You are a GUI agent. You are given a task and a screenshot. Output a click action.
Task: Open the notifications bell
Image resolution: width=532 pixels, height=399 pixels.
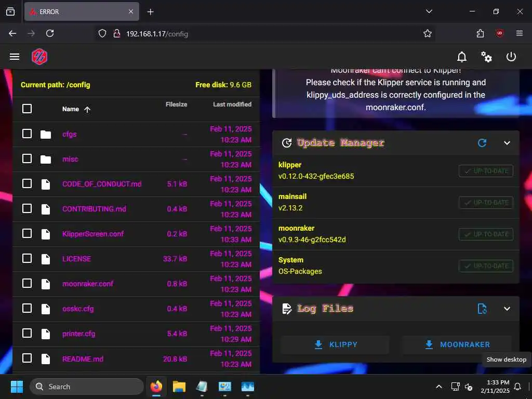(461, 57)
